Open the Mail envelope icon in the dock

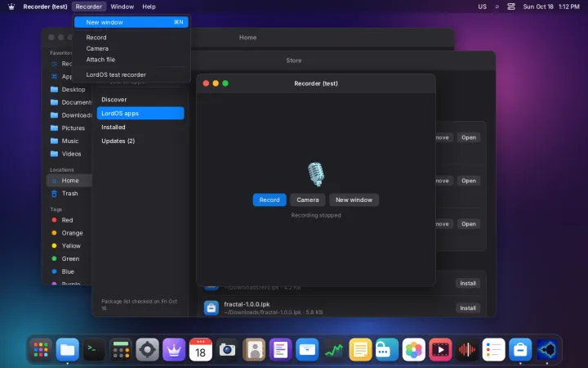[307, 350]
